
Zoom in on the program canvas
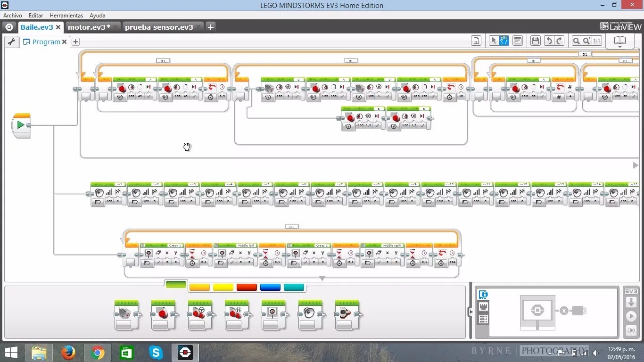[586, 41]
